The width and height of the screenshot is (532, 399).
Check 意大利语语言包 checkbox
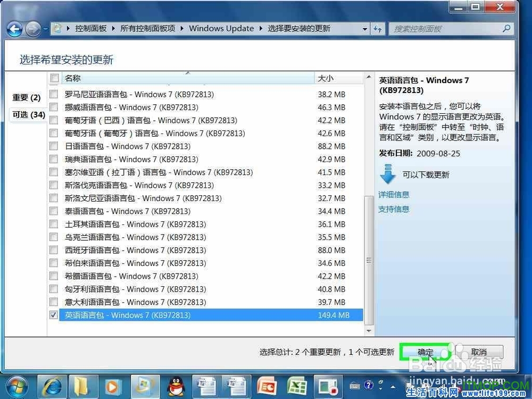pos(54,302)
